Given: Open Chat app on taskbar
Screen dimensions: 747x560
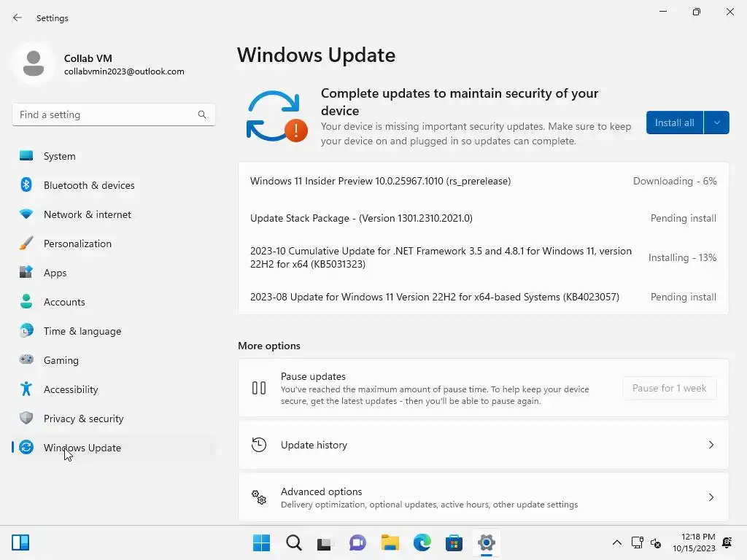Looking at the screenshot, I should click(357, 542).
